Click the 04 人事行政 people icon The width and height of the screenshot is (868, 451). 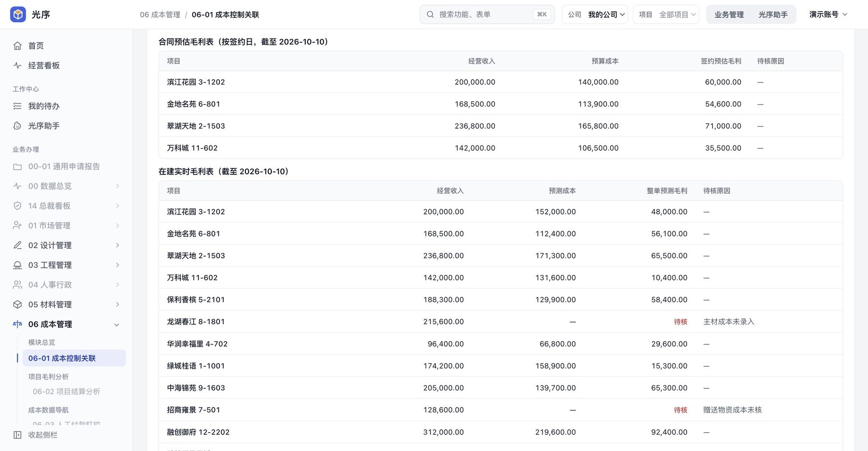(17, 285)
